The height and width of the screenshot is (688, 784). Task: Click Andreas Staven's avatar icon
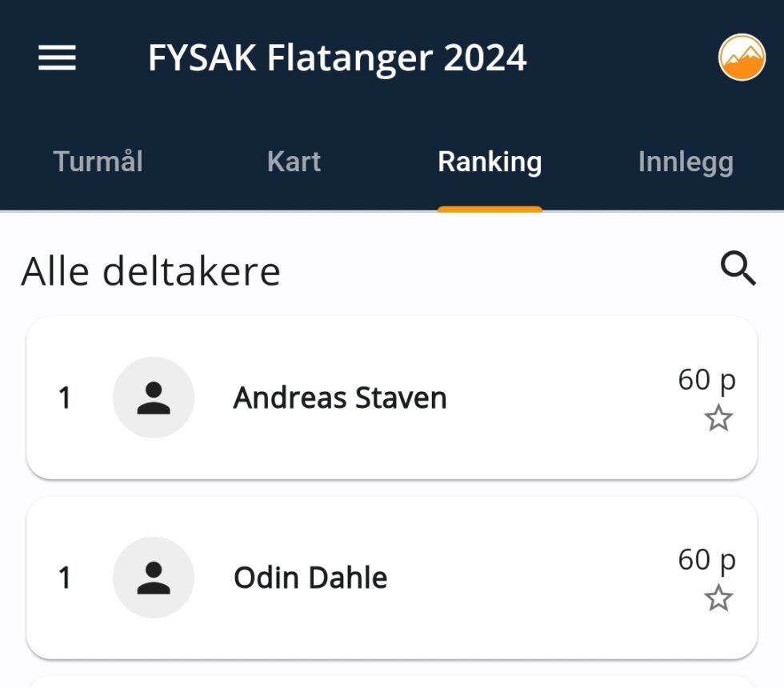[x=154, y=398]
